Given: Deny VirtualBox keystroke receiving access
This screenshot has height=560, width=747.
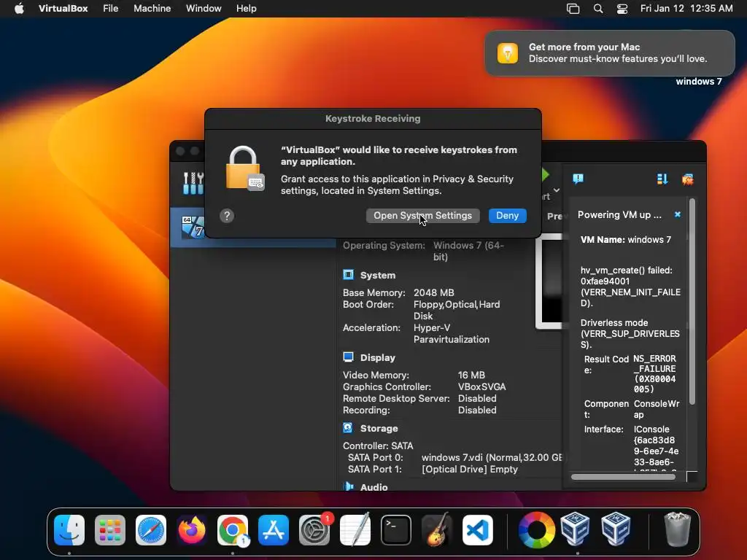Looking at the screenshot, I should [x=508, y=216].
